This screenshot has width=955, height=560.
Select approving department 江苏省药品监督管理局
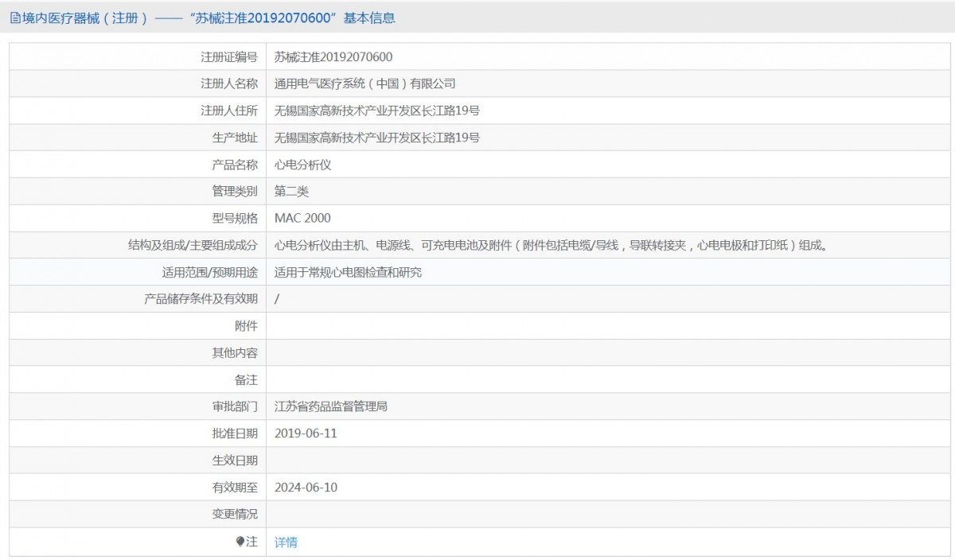click(x=331, y=406)
